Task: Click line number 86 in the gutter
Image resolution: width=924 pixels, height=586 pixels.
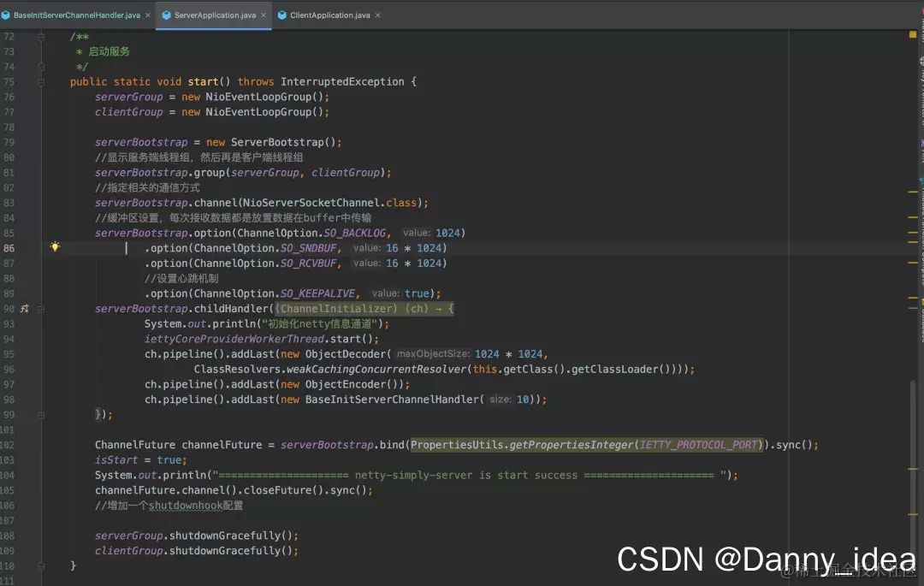Action: 9,248
